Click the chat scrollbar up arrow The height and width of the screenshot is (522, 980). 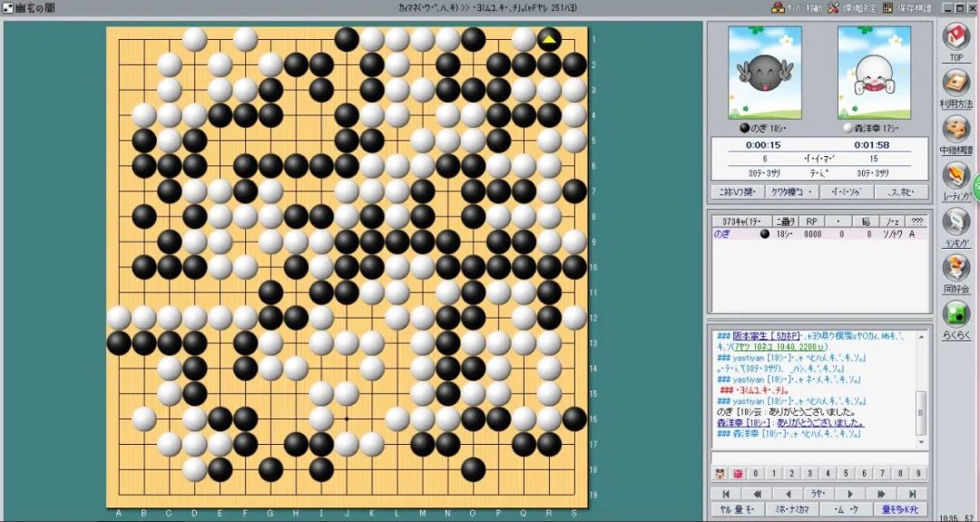[921, 337]
